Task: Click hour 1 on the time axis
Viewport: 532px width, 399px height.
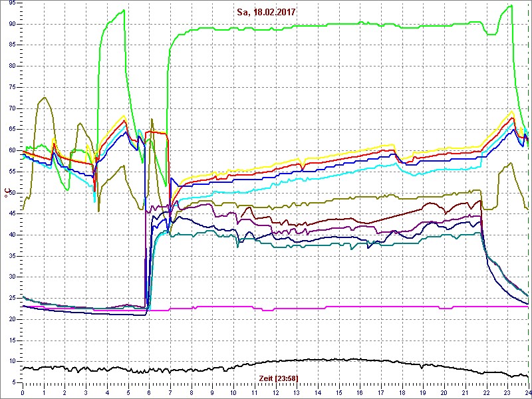Action: pyautogui.click(x=44, y=392)
